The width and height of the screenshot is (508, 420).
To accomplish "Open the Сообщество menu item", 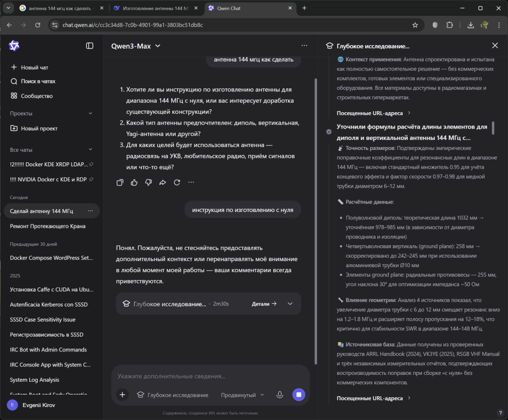I will pyautogui.click(x=36, y=96).
